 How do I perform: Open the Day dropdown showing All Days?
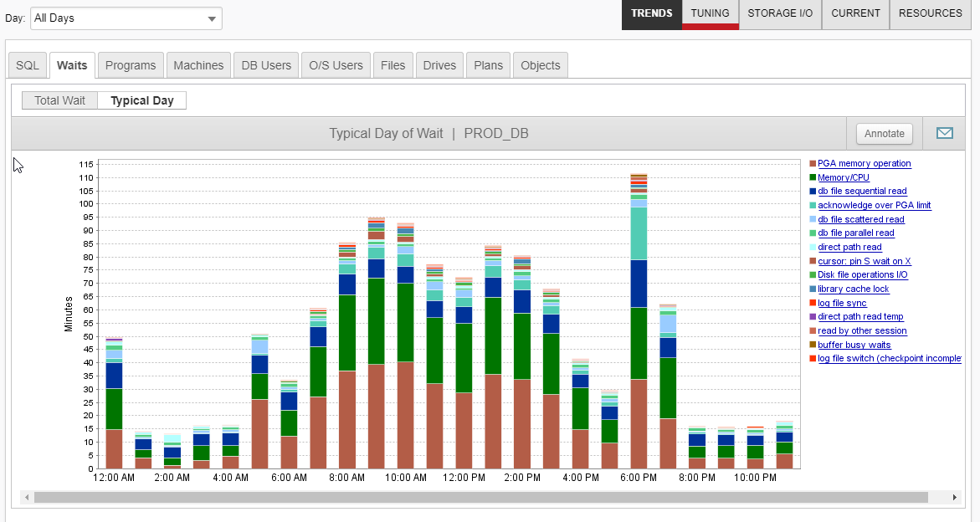point(126,18)
